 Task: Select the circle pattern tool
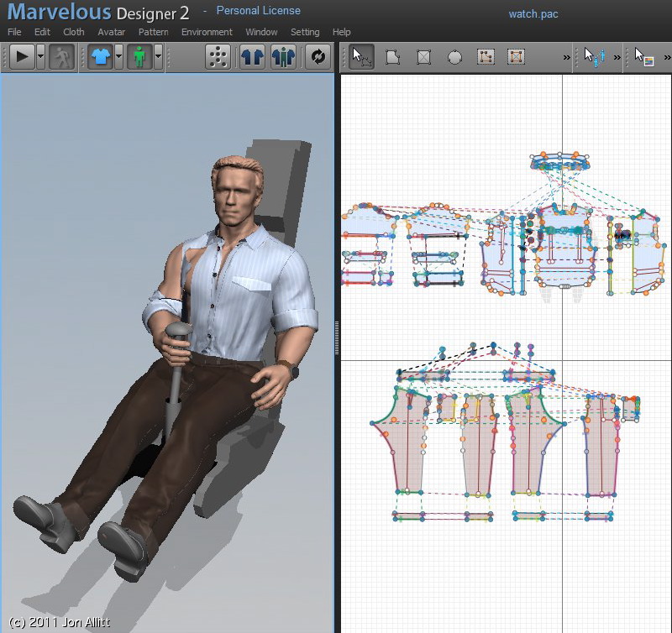(x=454, y=56)
